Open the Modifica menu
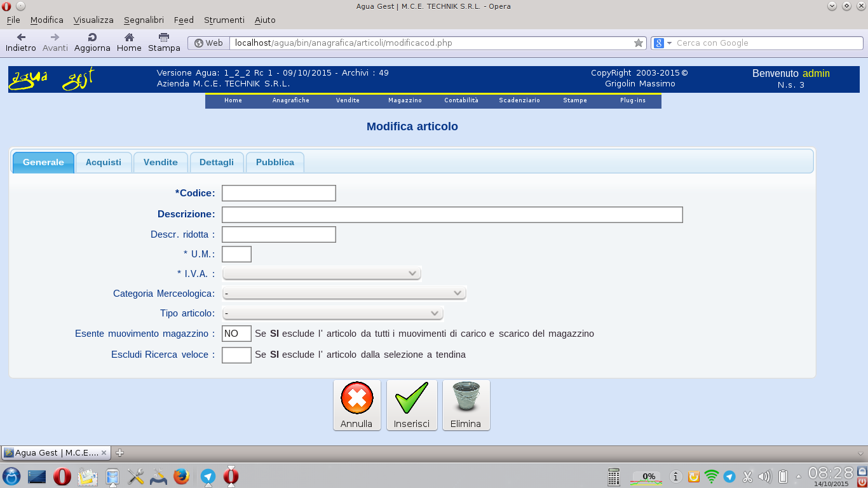Image resolution: width=868 pixels, height=488 pixels. (x=47, y=20)
